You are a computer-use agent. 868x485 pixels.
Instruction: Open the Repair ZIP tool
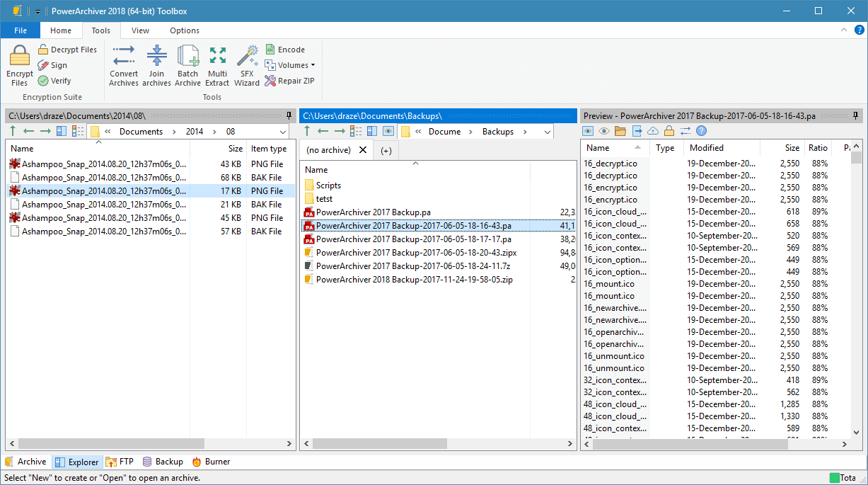click(x=290, y=81)
